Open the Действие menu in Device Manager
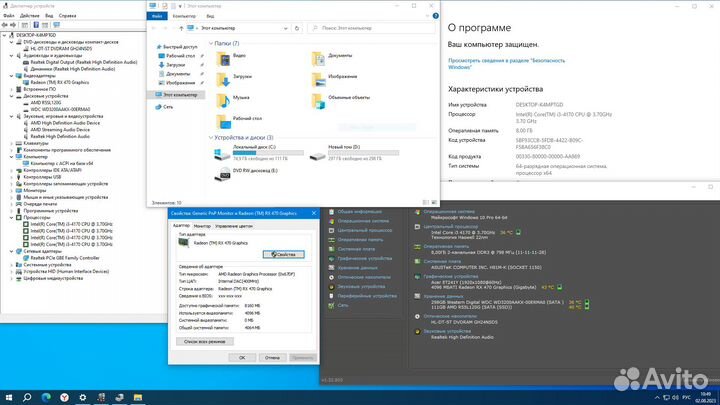Viewport: 720px width, 405px height. [30, 16]
